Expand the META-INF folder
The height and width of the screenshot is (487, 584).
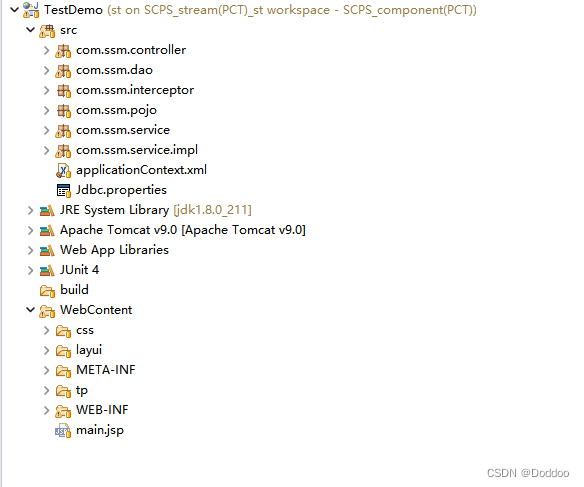[x=46, y=370]
